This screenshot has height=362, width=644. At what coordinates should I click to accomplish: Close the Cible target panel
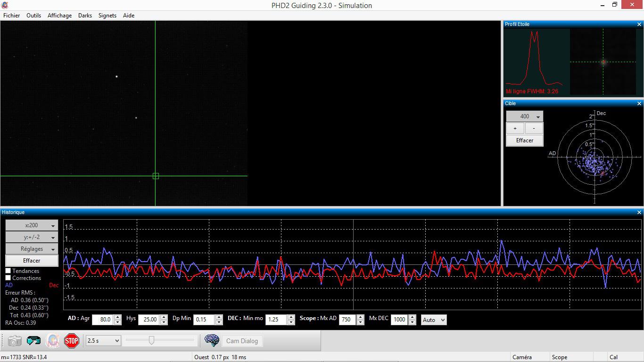(639, 103)
